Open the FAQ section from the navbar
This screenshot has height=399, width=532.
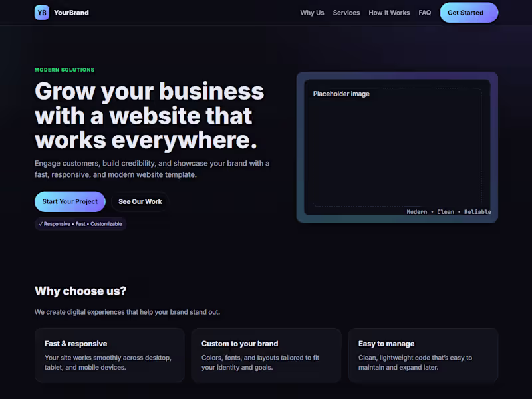[x=424, y=13]
